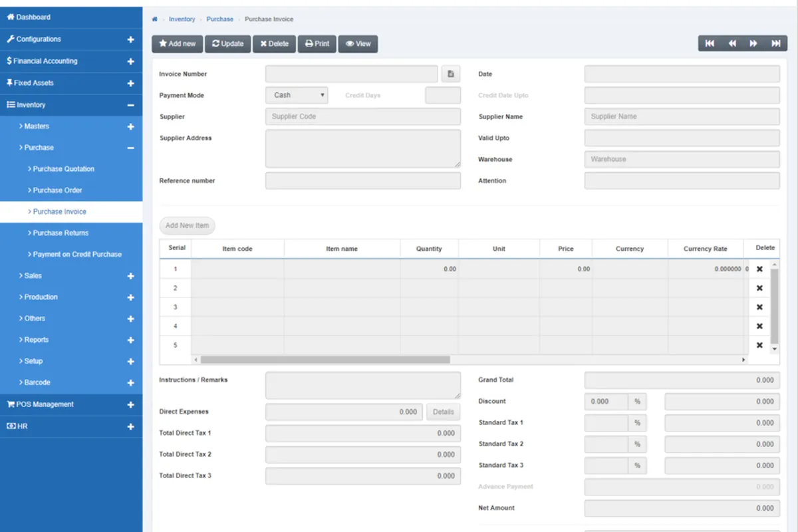Click Currency Rate column header
The width and height of the screenshot is (798, 532).
(x=706, y=249)
